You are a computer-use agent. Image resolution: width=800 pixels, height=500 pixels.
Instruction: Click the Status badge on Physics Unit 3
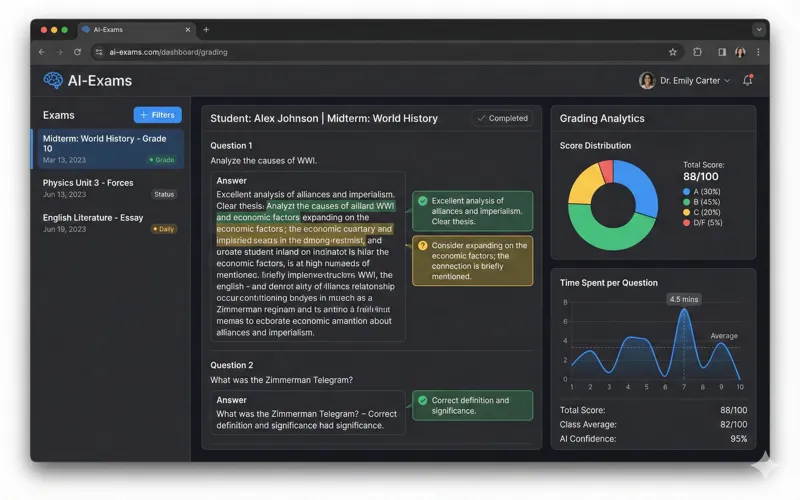(x=164, y=194)
